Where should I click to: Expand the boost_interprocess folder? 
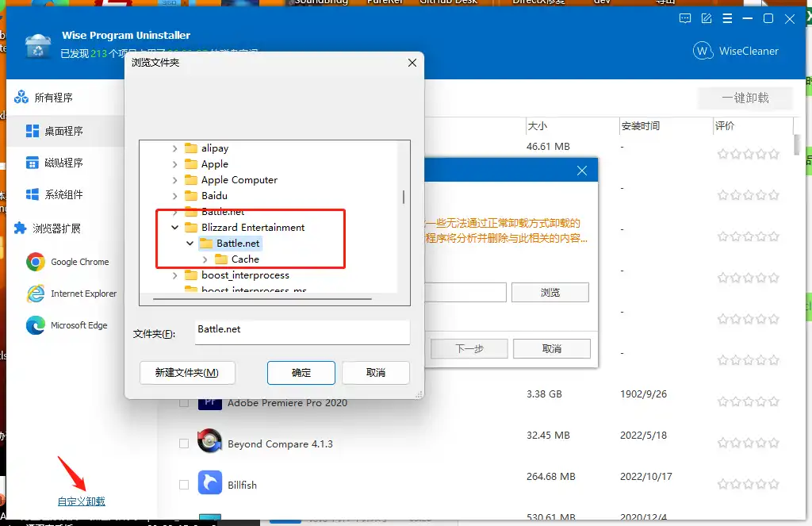175,275
